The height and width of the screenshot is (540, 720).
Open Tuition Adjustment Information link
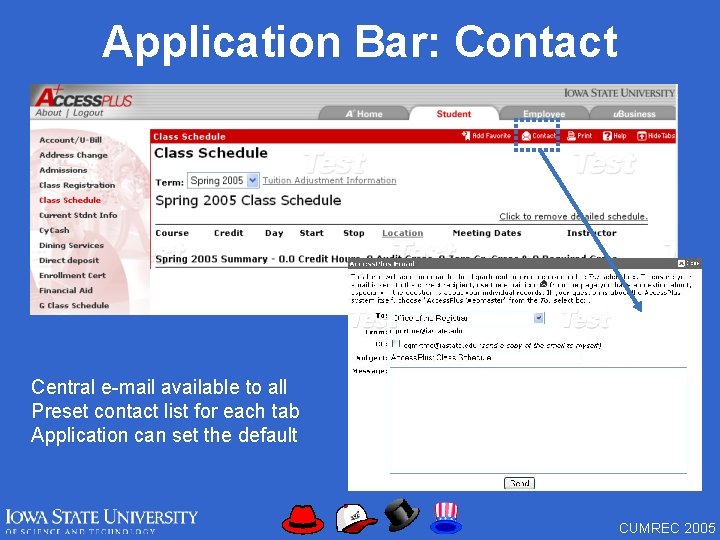329,180
